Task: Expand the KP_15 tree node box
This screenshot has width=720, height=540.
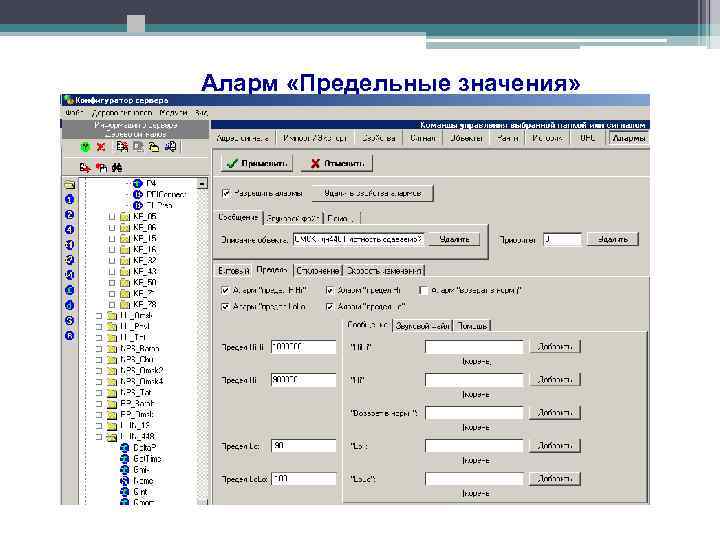Action: [x=112, y=238]
